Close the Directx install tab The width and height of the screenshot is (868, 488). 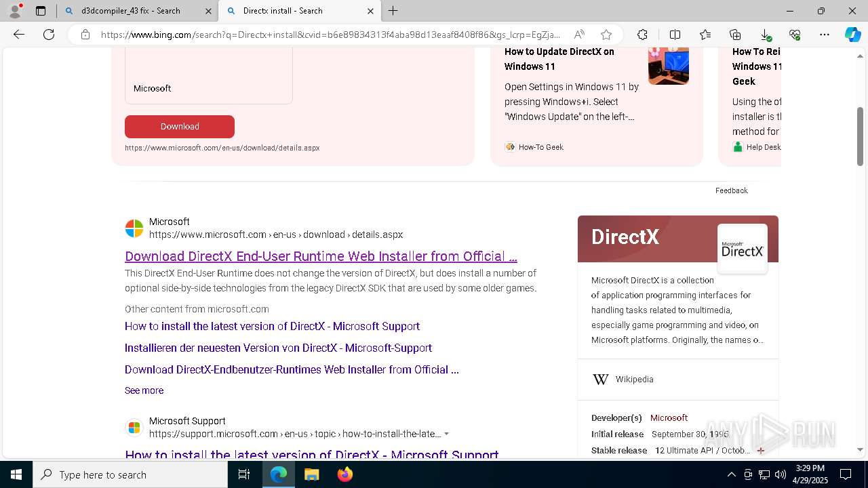pyautogui.click(x=370, y=11)
